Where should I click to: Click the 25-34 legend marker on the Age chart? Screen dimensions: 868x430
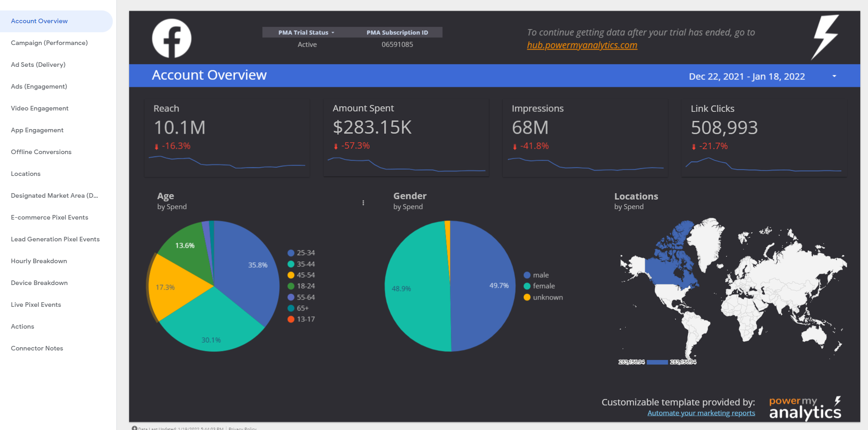click(x=290, y=253)
